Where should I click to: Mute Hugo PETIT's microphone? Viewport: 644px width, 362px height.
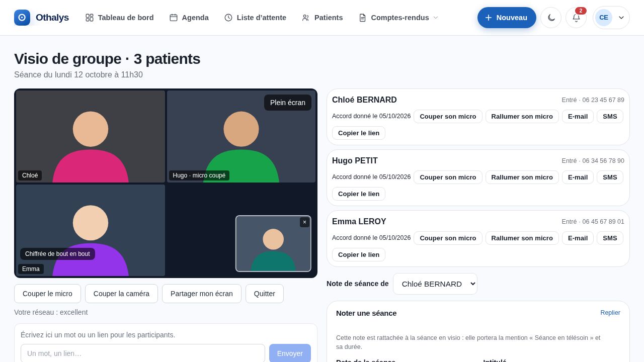pos(448,177)
